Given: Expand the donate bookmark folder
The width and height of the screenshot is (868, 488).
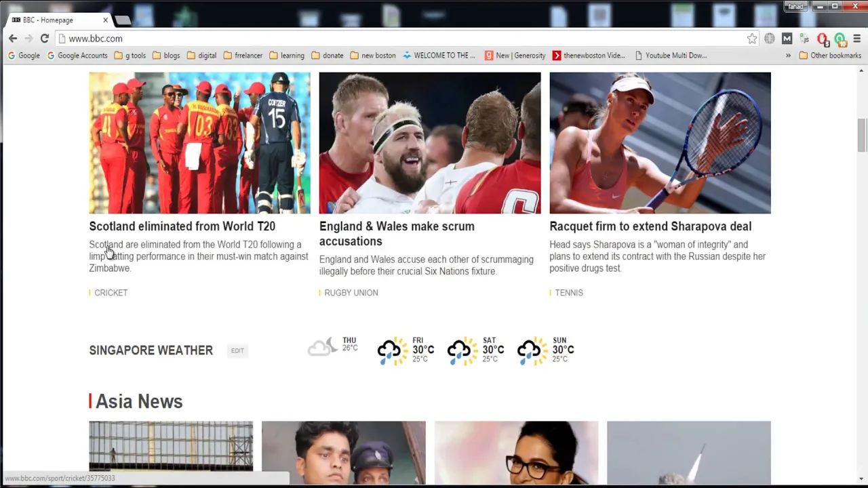Looking at the screenshot, I should point(328,56).
